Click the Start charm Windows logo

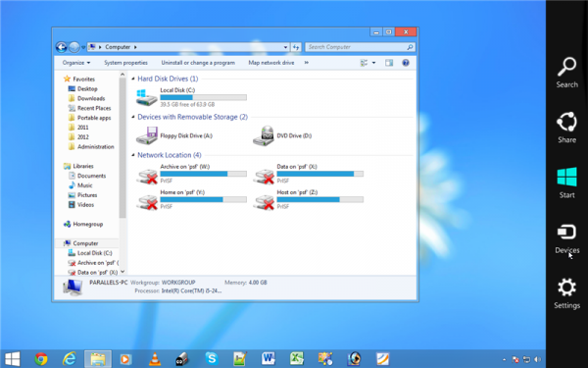click(x=566, y=177)
